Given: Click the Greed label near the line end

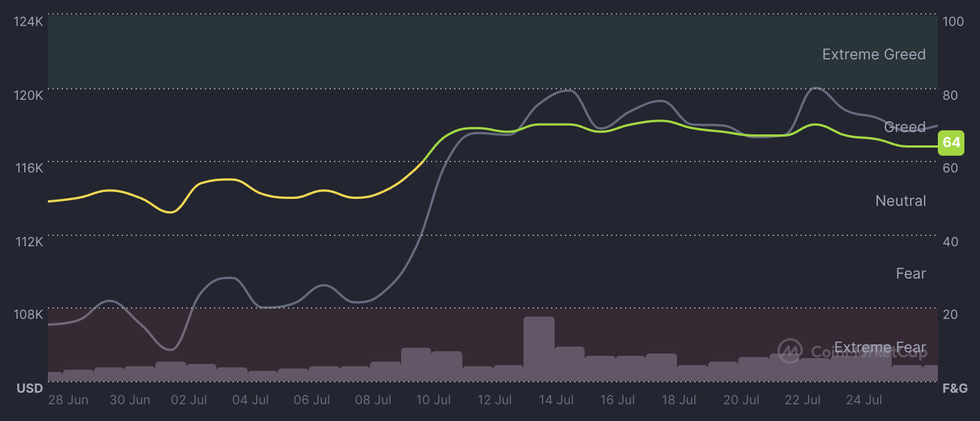Looking at the screenshot, I should pos(904,127).
